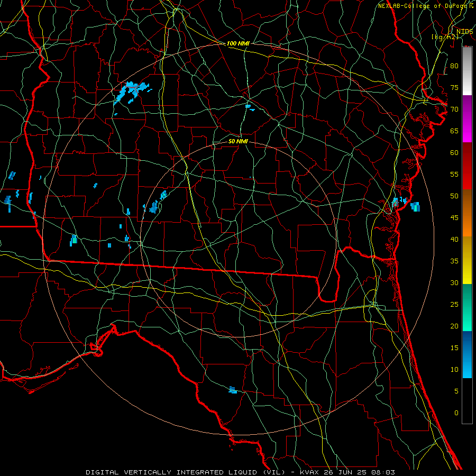The height and width of the screenshot is (476, 476).
Task: Select the white-gray top segment of color bar
Action: tap(467, 71)
